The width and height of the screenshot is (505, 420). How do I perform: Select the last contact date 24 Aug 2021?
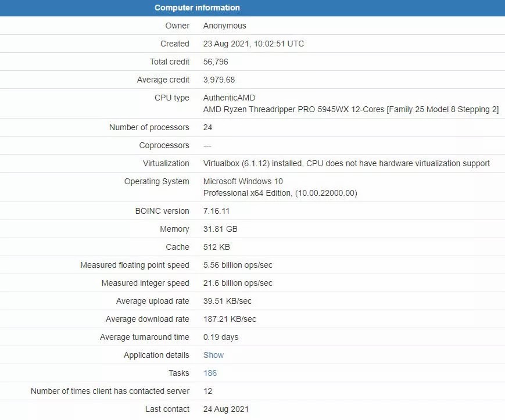point(226,409)
